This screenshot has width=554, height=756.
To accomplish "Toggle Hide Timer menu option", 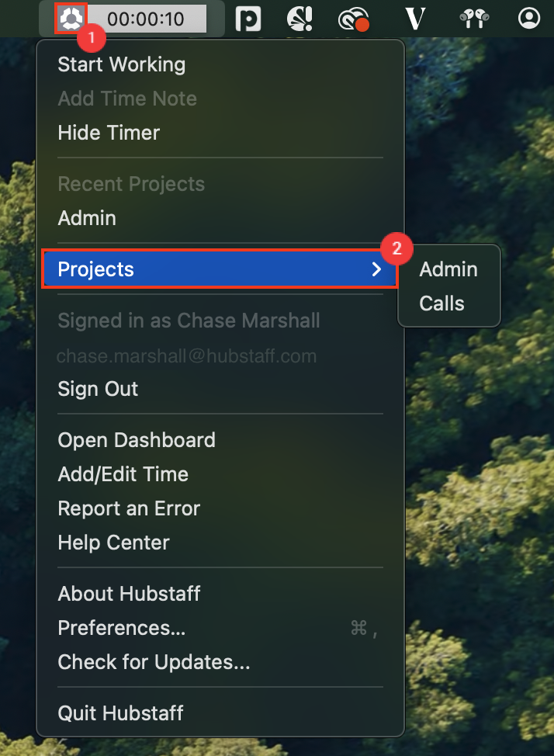I will click(109, 133).
